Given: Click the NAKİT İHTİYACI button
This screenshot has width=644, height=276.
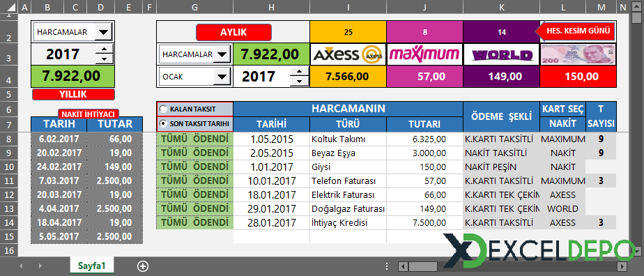Looking at the screenshot, I should [89, 114].
